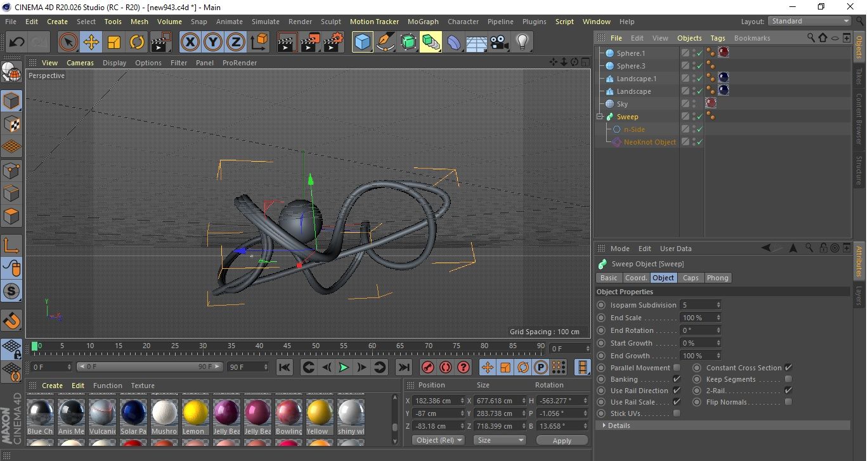Switch to the Caps tab
Screen dimensions: 868x461
click(690, 278)
